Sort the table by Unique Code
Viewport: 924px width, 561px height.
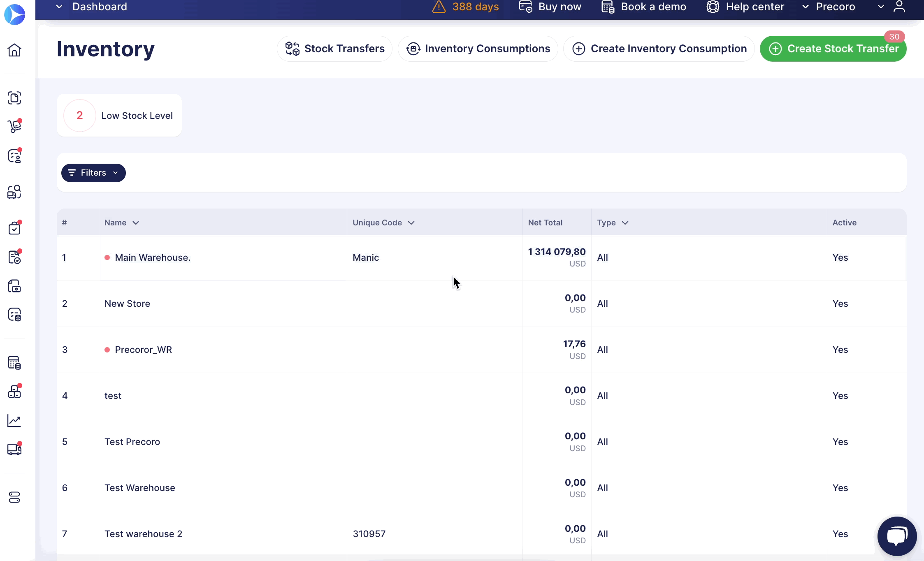pos(383,223)
